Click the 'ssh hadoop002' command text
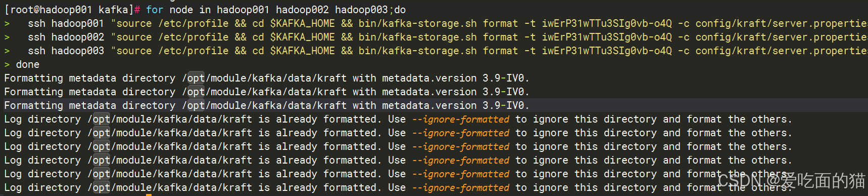868x196 pixels. (x=66, y=37)
